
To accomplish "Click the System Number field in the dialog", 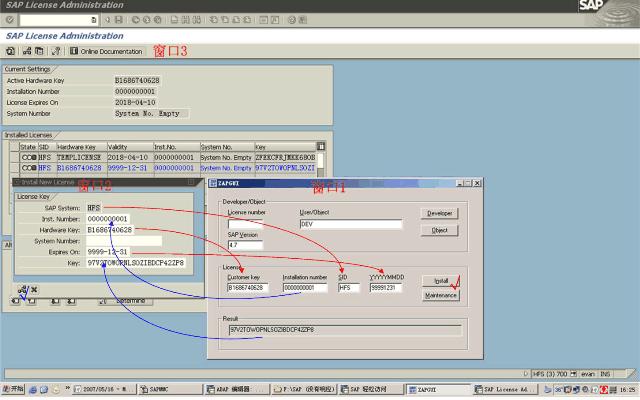I will (123, 240).
